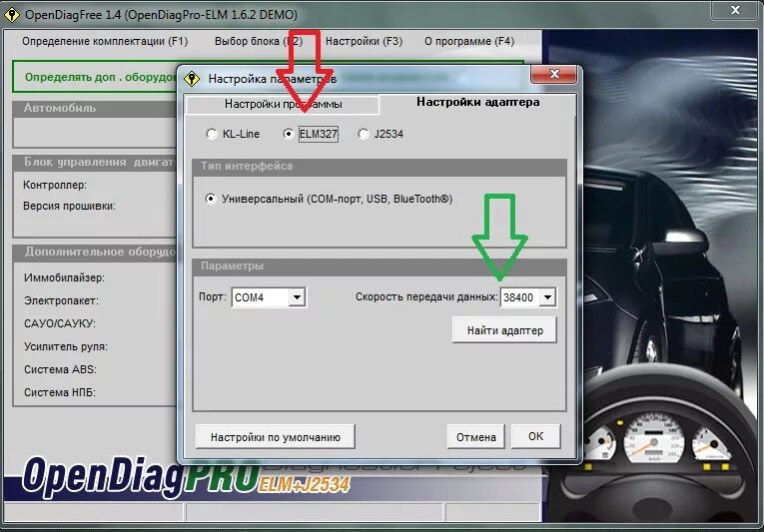This screenshot has height=532, width=764.
Task: Click the Электропакет: label
Action: click(x=61, y=300)
